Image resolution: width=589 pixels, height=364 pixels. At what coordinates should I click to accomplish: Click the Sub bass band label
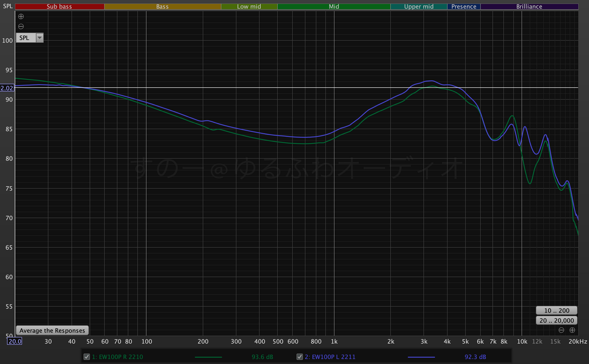tap(59, 7)
